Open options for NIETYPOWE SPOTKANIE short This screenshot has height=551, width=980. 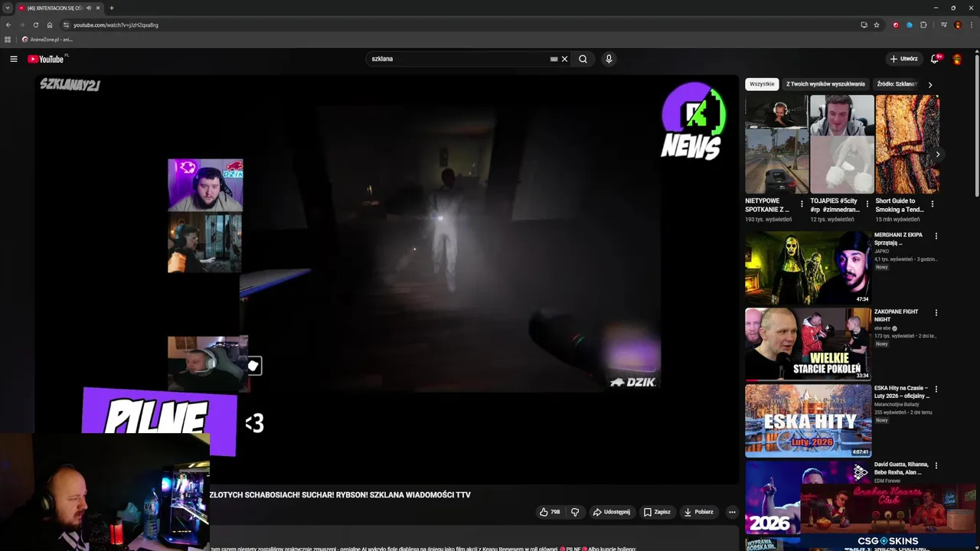(x=802, y=204)
